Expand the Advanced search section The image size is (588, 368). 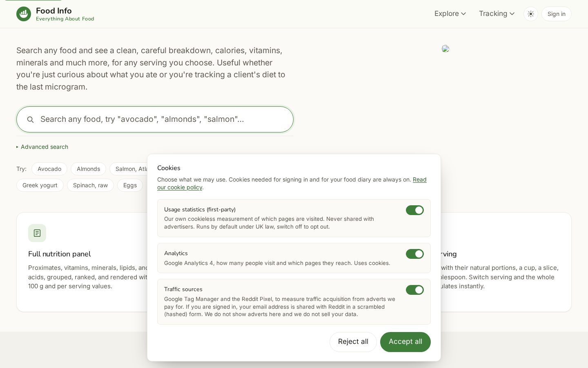pos(42,147)
